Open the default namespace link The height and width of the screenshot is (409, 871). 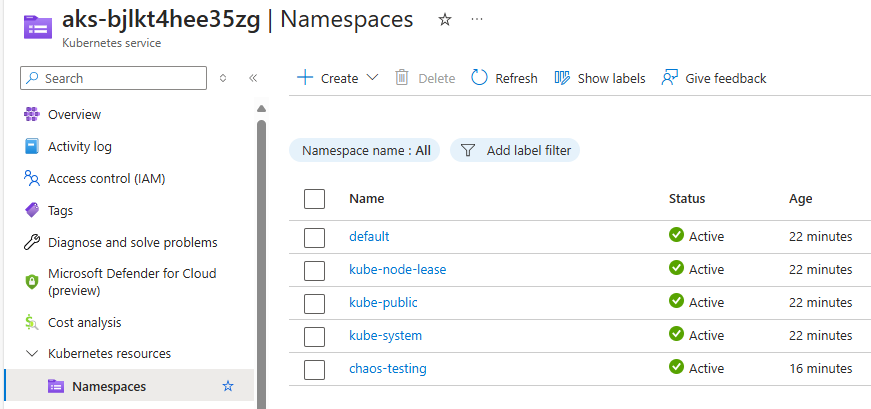point(369,236)
